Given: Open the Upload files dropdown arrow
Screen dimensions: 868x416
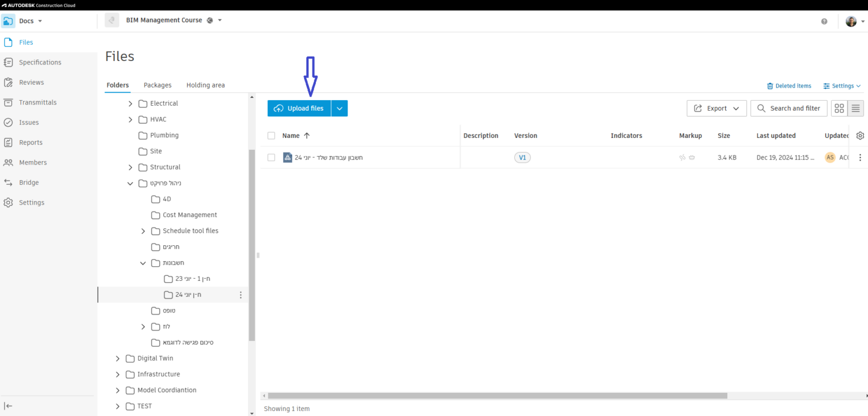Looking at the screenshot, I should [x=340, y=109].
